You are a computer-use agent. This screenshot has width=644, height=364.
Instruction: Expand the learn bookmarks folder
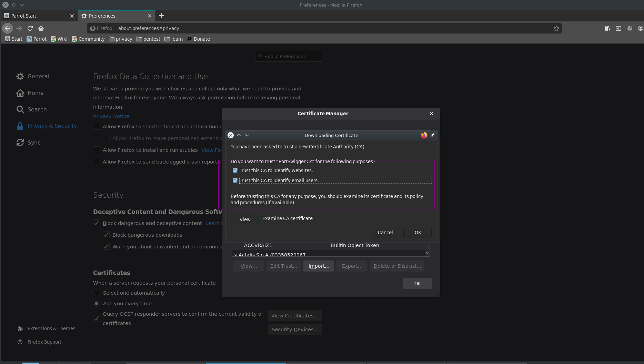(173, 39)
